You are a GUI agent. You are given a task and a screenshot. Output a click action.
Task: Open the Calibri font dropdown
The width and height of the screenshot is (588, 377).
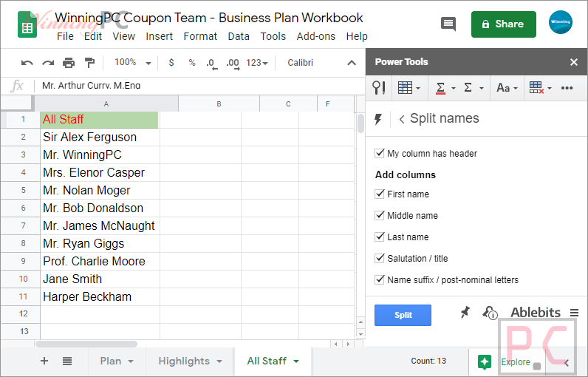coord(301,63)
